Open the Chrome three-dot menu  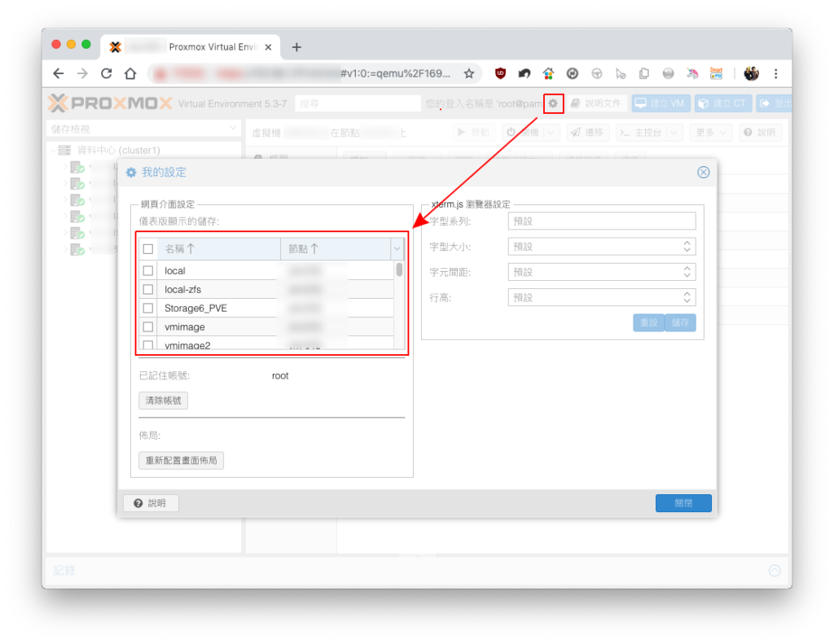[776, 73]
